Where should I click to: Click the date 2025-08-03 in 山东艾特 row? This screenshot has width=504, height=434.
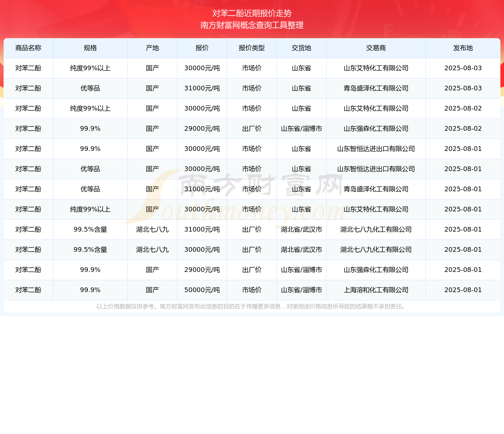[x=463, y=68]
